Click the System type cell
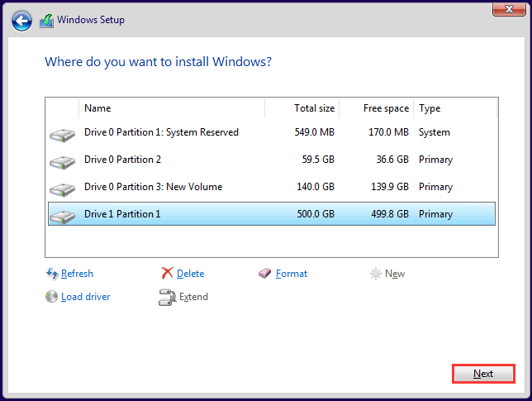Screen dimensions: 532x401 435,132
